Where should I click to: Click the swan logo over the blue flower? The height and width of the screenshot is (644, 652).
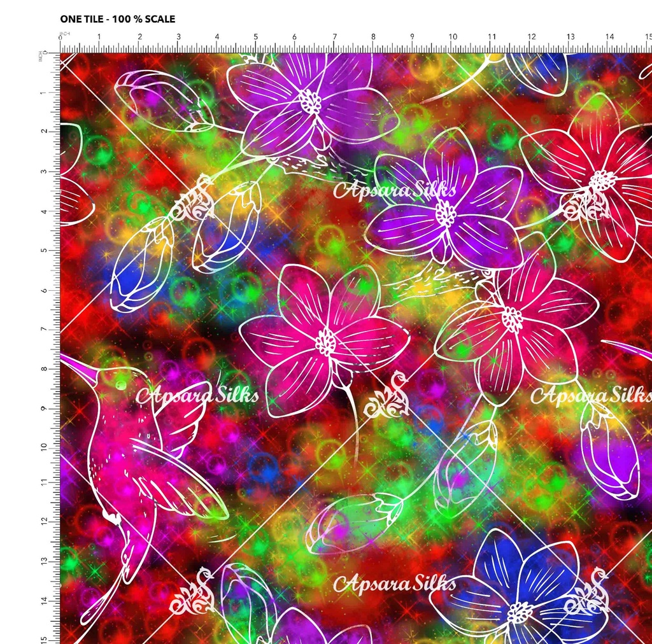coord(586,592)
